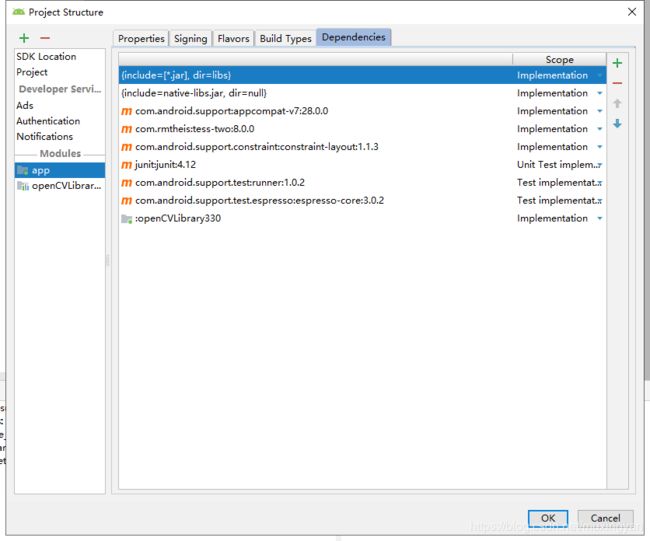Open the scope dropdown for constraint-layout
Screen dimensions: 650x541
point(599,147)
